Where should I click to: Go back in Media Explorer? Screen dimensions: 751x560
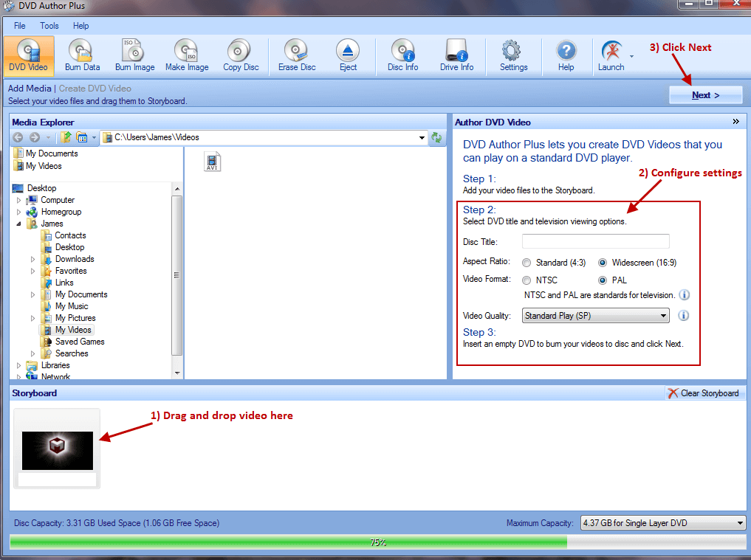tap(18, 137)
